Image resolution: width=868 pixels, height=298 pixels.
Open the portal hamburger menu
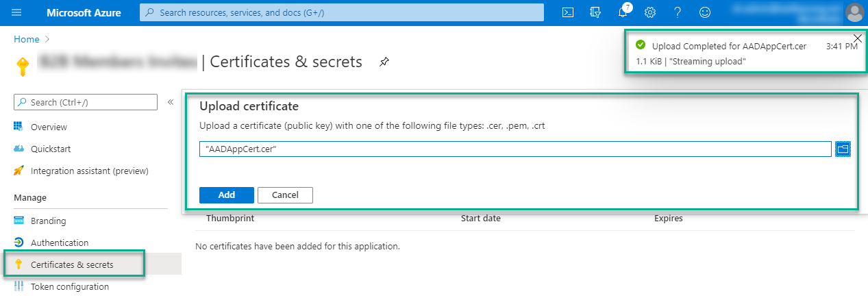coord(17,12)
